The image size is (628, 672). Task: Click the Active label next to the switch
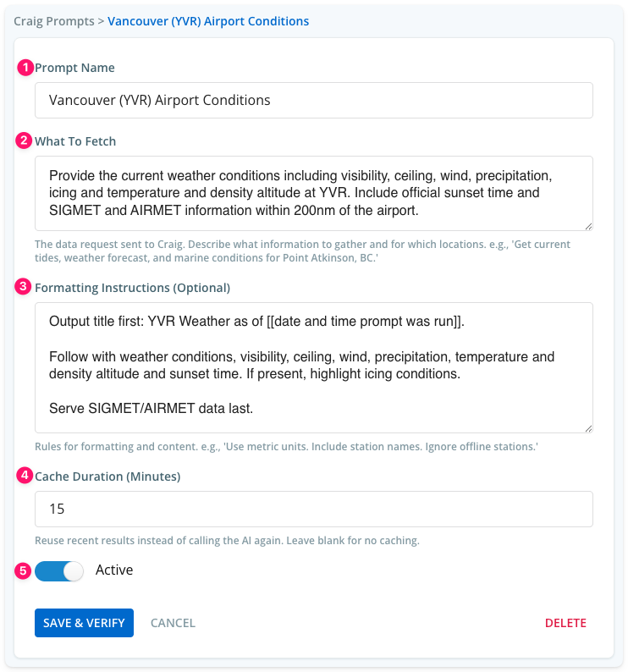click(x=114, y=570)
